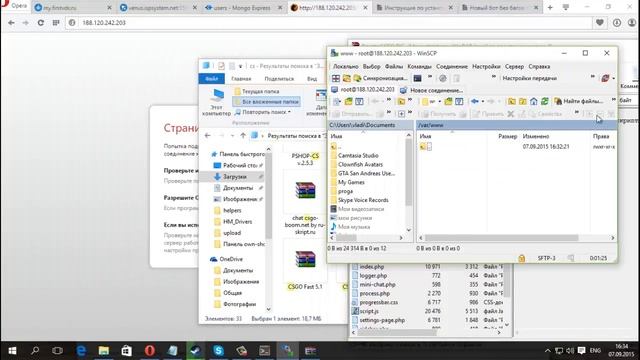Select Clownfish Avatars folder in local panel

[x=356, y=164]
